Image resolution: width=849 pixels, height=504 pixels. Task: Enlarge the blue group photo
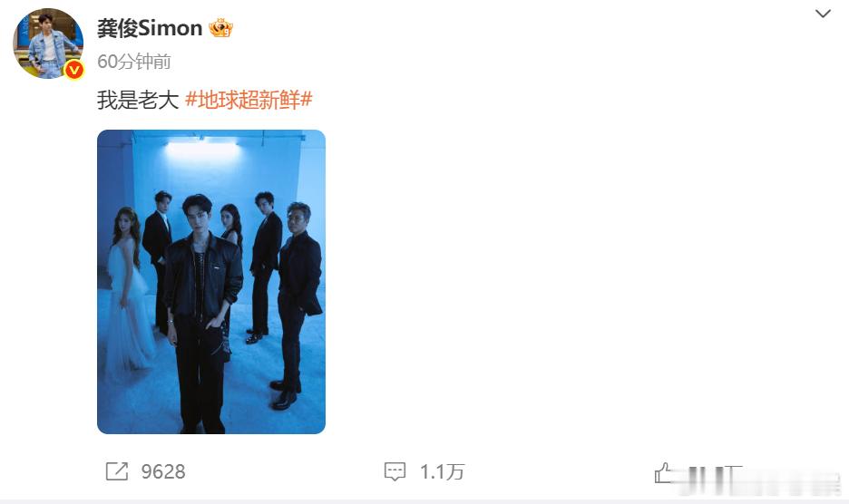point(211,282)
